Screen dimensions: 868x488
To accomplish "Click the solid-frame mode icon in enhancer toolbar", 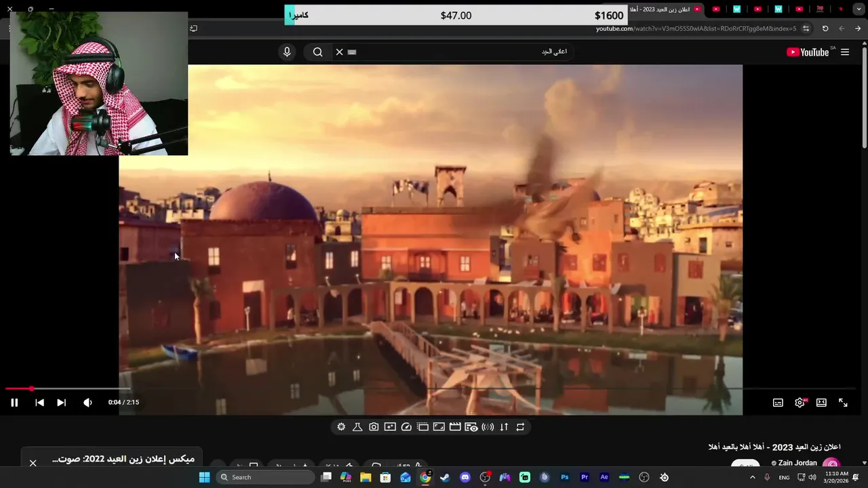I will click(439, 427).
